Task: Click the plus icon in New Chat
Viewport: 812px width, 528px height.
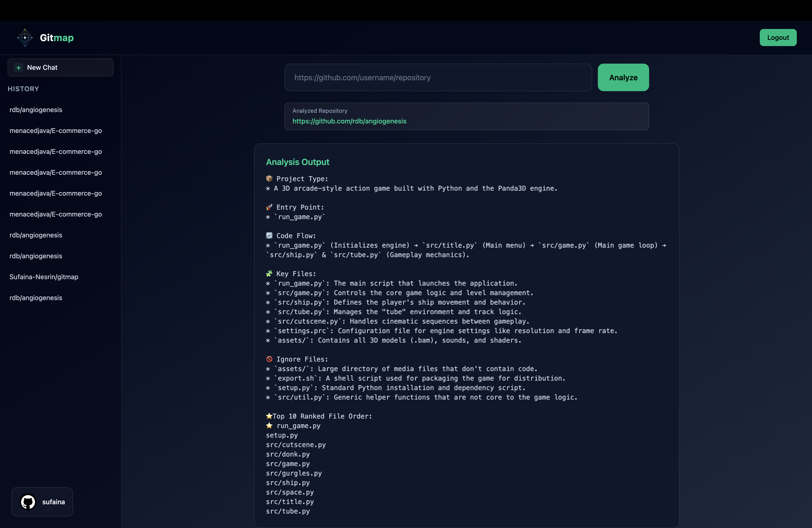Action: click(19, 67)
